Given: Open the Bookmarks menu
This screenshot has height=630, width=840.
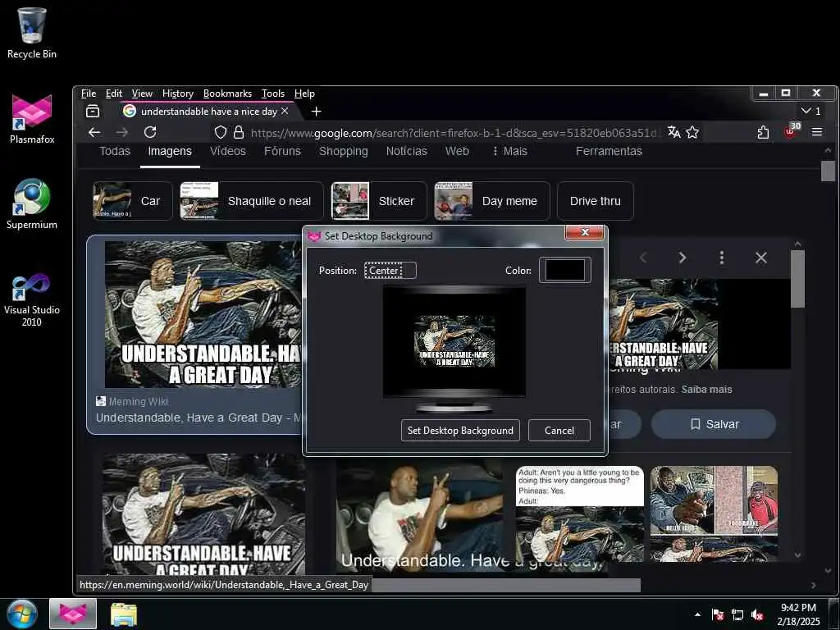Looking at the screenshot, I should click(227, 94).
